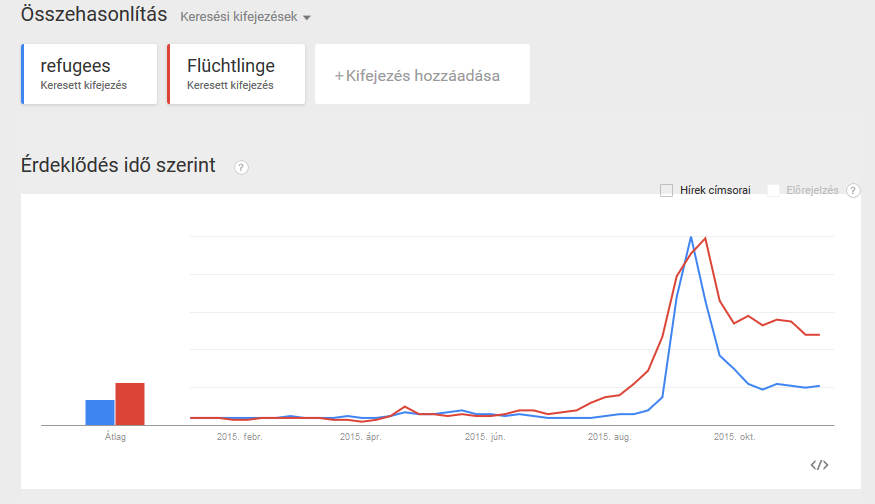
Task: Click help icon beside Előrejelzés
Action: [x=853, y=191]
